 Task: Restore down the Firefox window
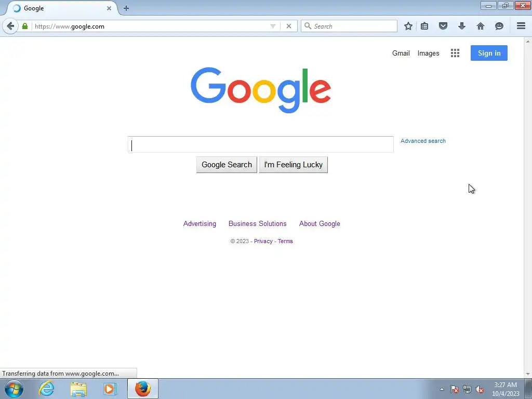506,5
